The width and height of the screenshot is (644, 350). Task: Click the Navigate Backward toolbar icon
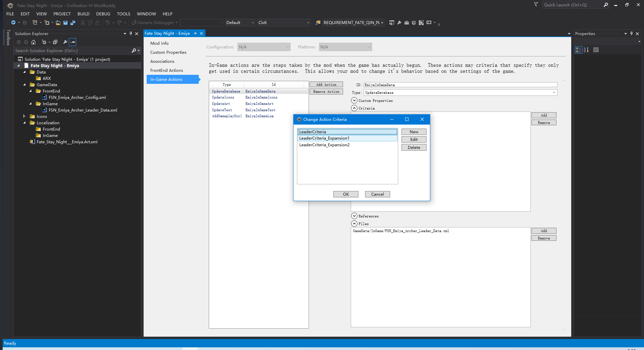click(13, 23)
